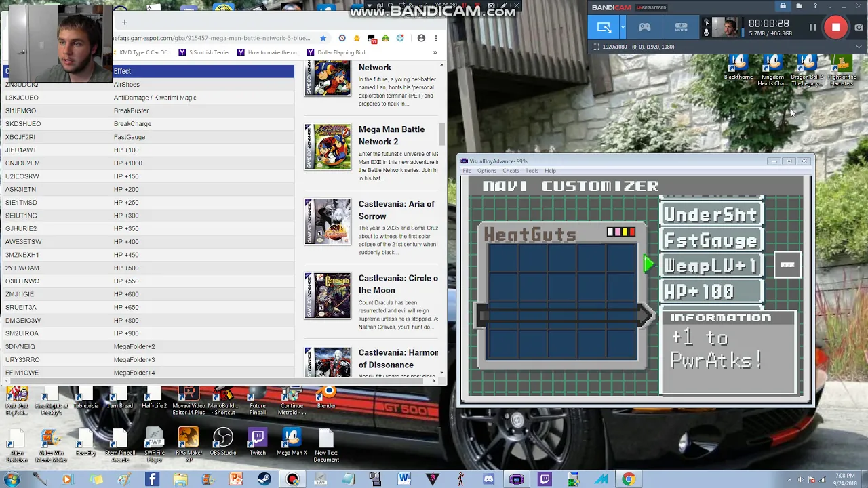Viewport: 868px width, 488px height.
Task: Click the Chrome address bar URL
Action: point(212,38)
